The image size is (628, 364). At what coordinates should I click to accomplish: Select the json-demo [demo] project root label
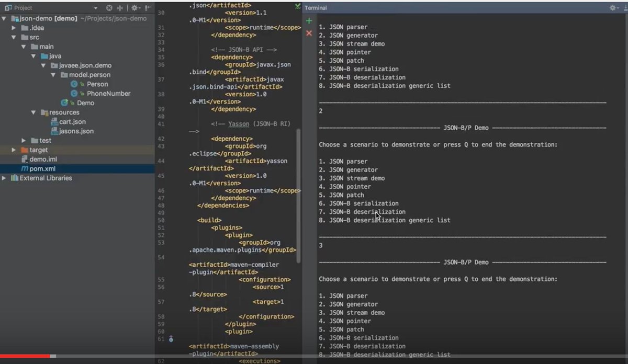click(49, 18)
